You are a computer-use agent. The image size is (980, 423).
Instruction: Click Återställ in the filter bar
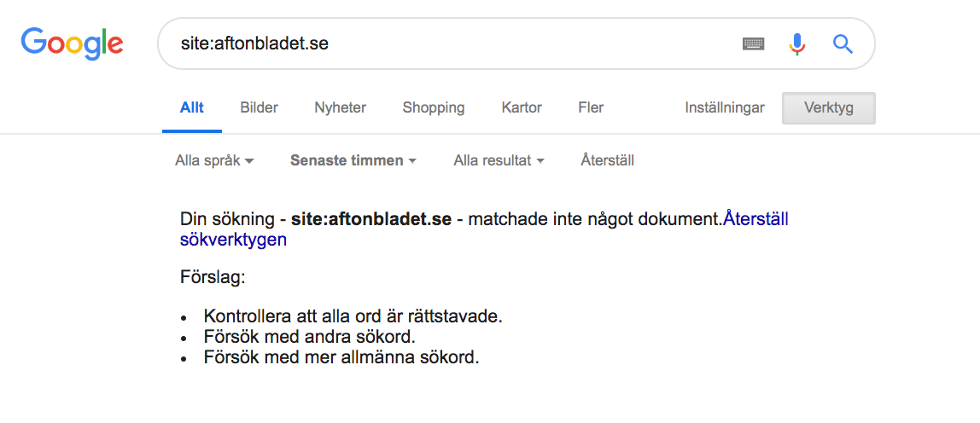click(x=608, y=160)
